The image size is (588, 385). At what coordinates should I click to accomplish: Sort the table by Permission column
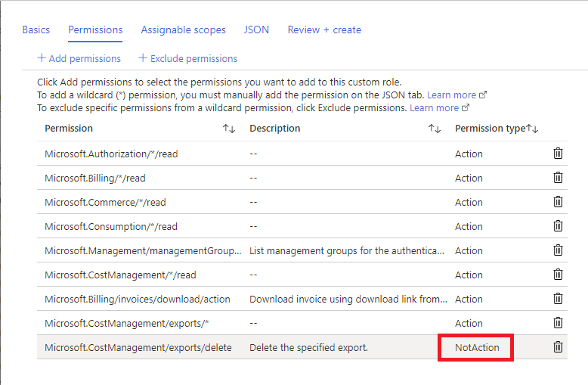[x=229, y=129]
